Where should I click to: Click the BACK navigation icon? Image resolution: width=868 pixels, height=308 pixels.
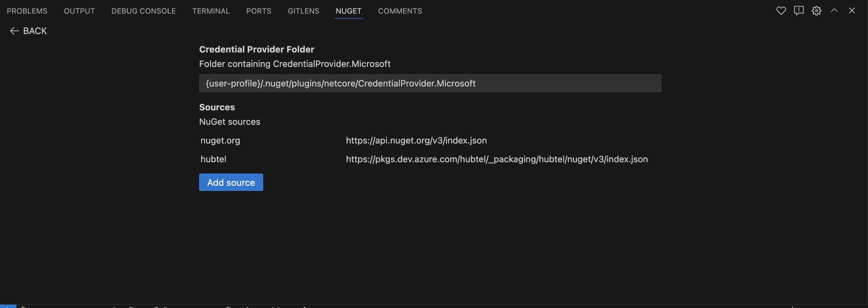pos(13,30)
